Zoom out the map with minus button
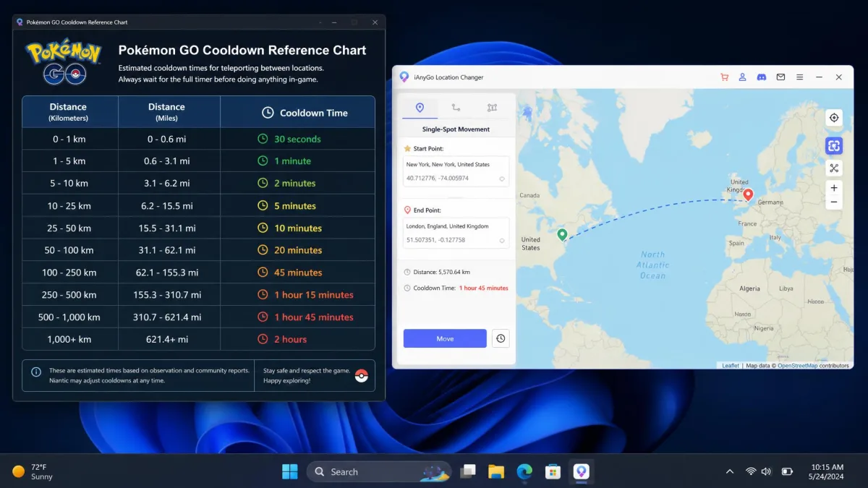This screenshot has height=488, width=868. pyautogui.click(x=834, y=202)
